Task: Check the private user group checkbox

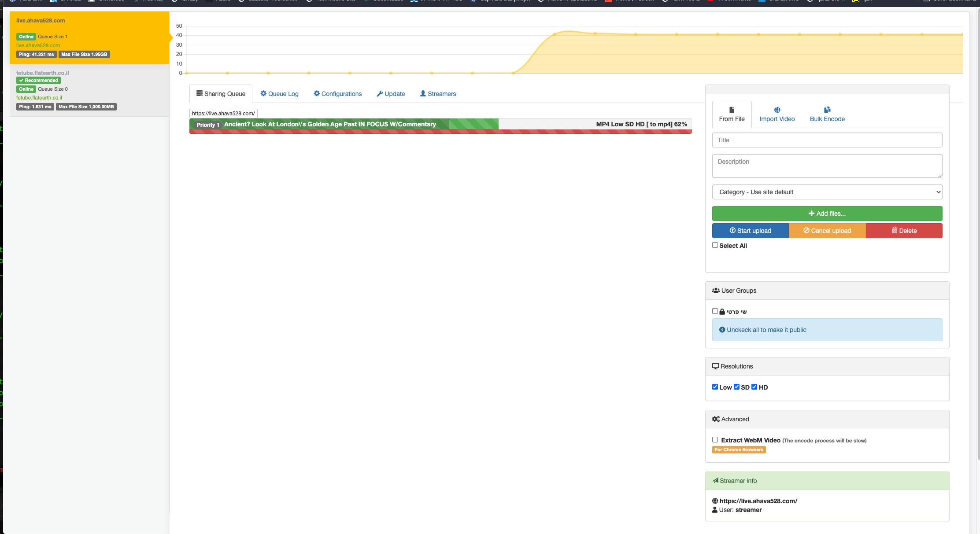Action: click(715, 311)
